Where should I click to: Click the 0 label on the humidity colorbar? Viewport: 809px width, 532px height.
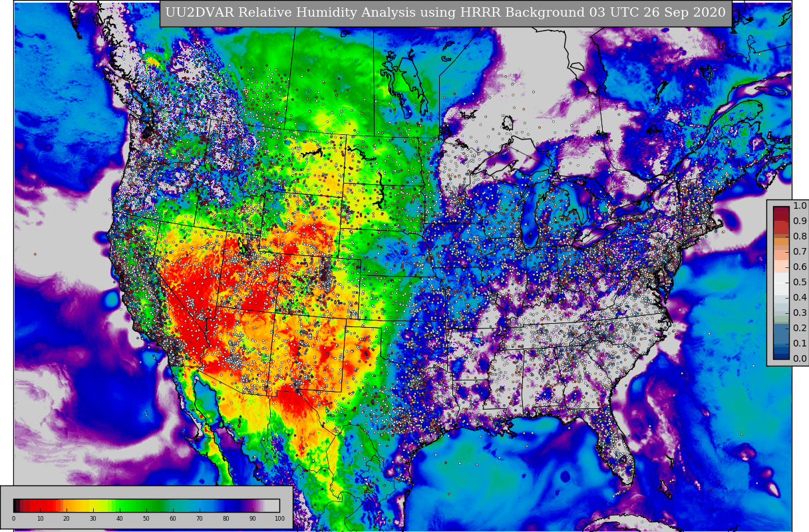click(x=13, y=519)
